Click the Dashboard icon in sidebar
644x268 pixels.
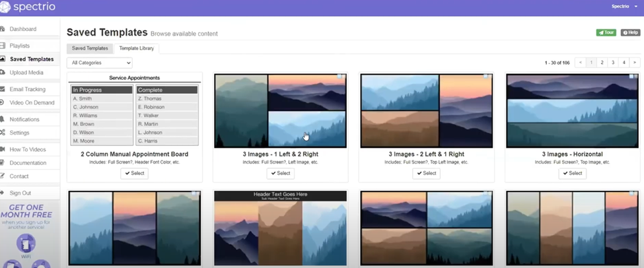(3, 29)
